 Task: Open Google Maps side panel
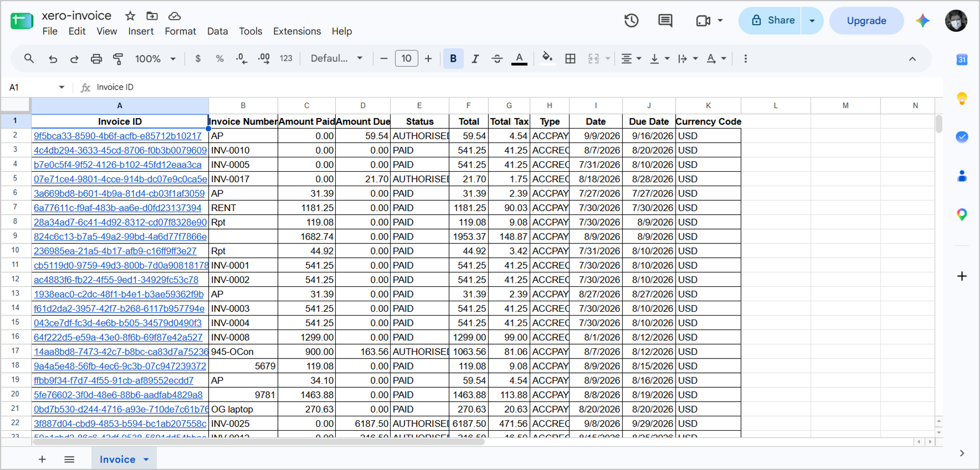(962, 215)
